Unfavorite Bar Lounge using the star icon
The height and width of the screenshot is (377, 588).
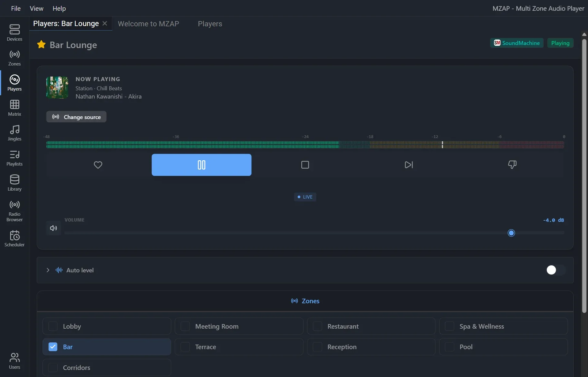(41, 45)
